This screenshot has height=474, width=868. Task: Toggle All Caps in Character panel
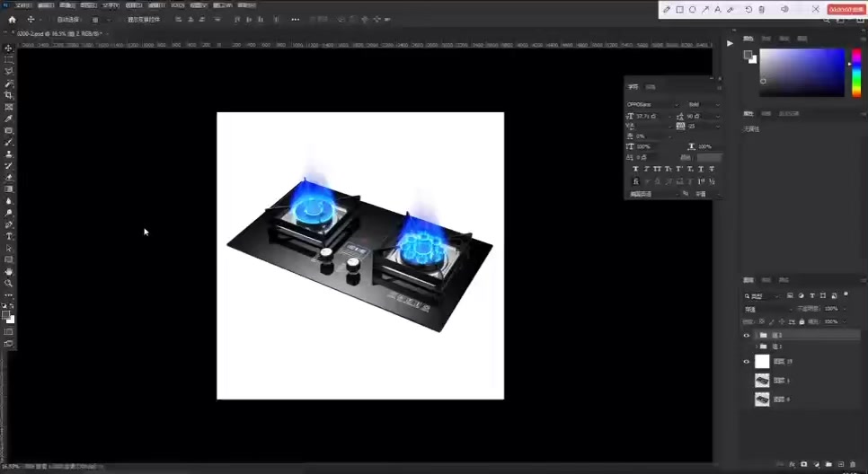[x=657, y=169]
